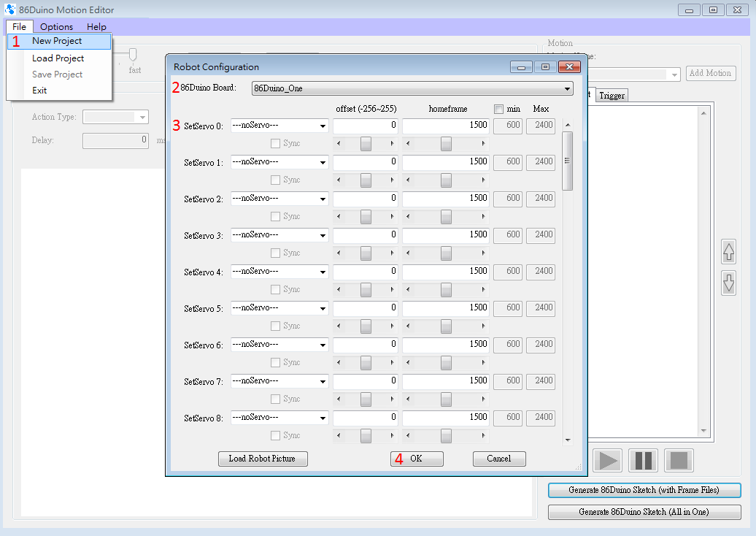This screenshot has width=756, height=536.
Task: Click Generate 86Duino Sketch (All in One)
Action: (644, 512)
